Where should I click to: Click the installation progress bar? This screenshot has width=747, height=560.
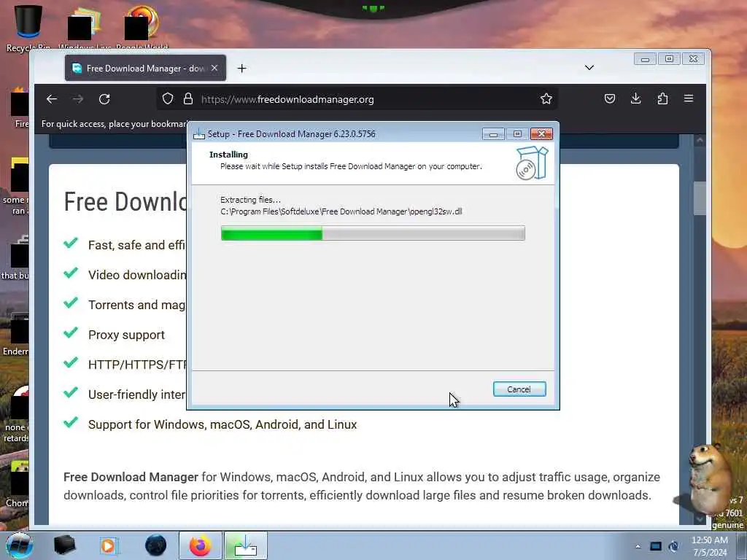[x=373, y=233]
